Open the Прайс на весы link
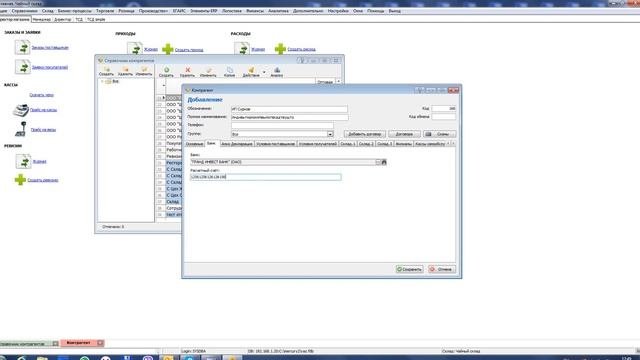The height and width of the screenshot is (360, 640). tap(43, 129)
